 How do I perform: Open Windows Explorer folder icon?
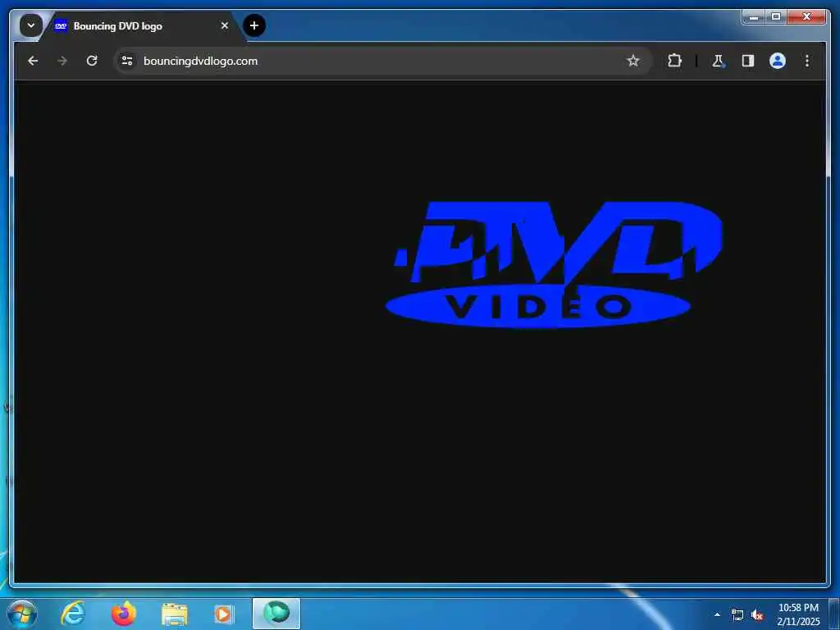pyautogui.click(x=174, y=614)
